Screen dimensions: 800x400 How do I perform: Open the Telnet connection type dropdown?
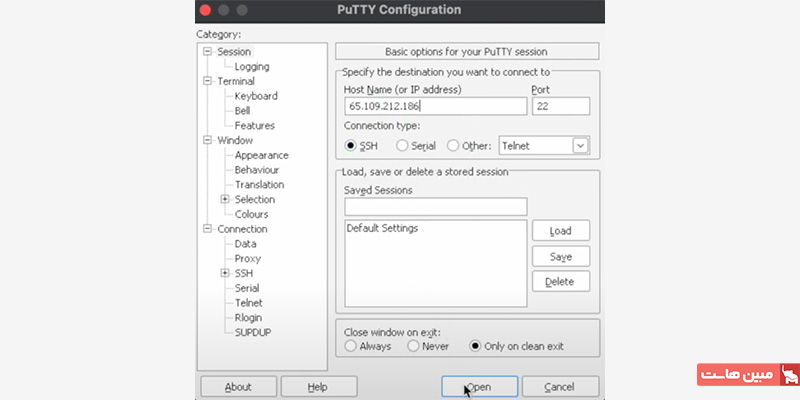[x=581, y=146]
